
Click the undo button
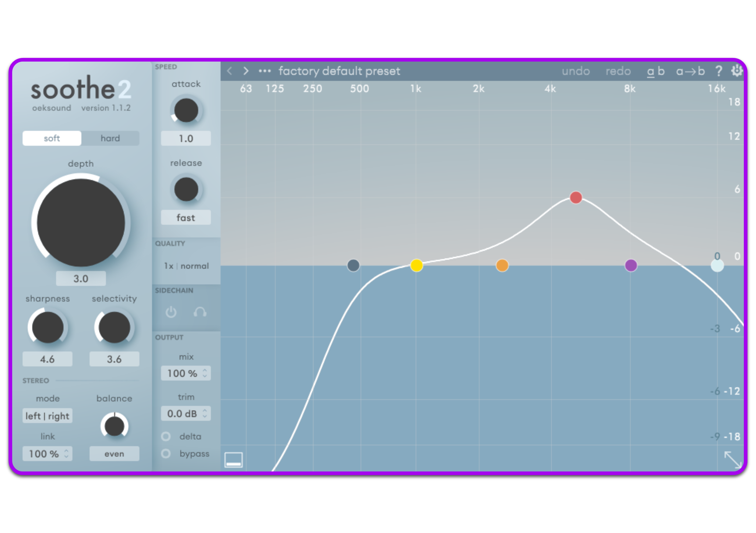[x=576, y=70]
